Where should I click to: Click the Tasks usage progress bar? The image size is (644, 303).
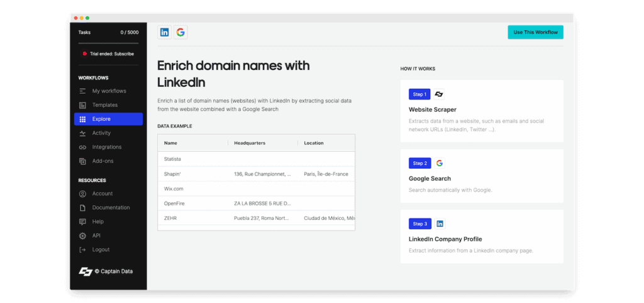(108, 43)
